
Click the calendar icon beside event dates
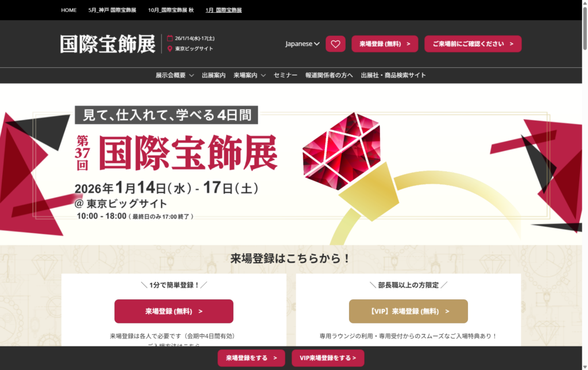[x=170, y=38]
